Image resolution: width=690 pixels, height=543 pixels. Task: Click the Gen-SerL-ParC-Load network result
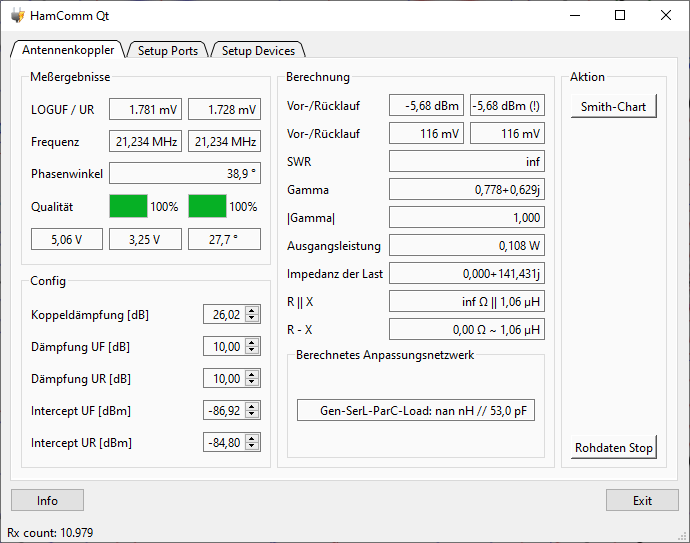coord(416,410)
